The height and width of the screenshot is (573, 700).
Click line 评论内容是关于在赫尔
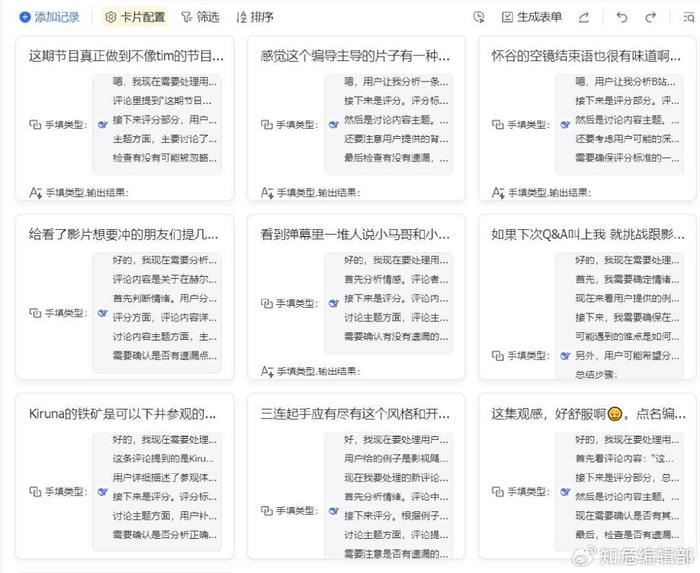[x=164, y=279]
